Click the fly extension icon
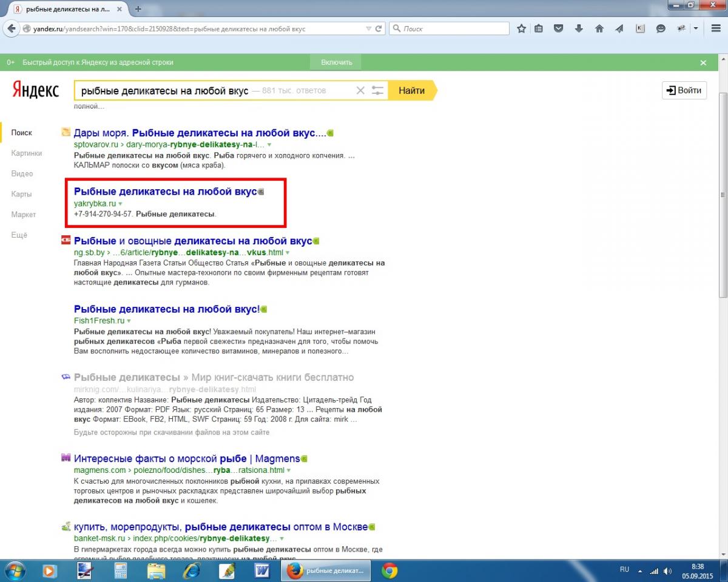 (x=682, y=28)
